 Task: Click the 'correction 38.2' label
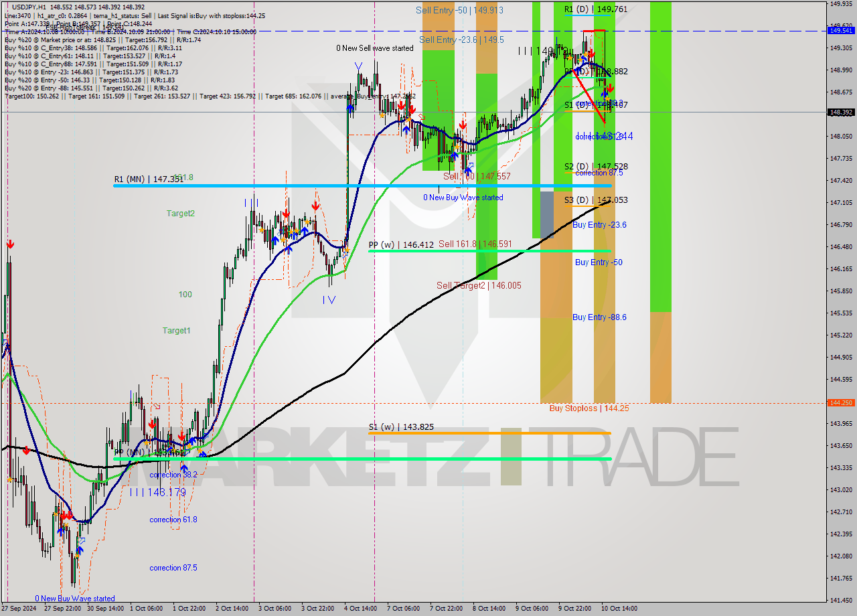173,475
